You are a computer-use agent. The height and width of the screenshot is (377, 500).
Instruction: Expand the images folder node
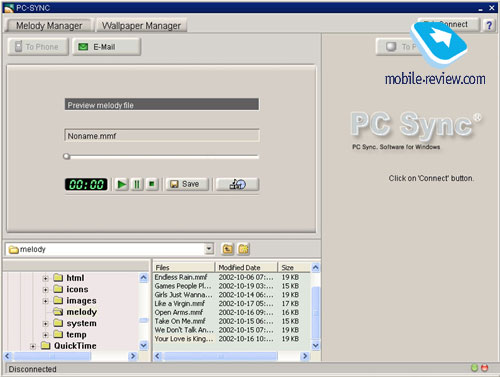[45, 301]
